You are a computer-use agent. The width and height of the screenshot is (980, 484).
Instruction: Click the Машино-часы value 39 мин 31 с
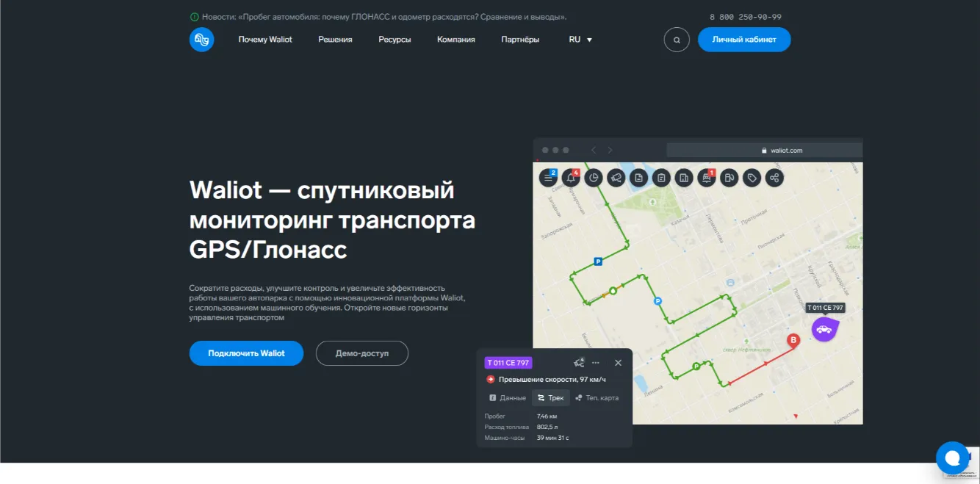[x=553, y=438]
